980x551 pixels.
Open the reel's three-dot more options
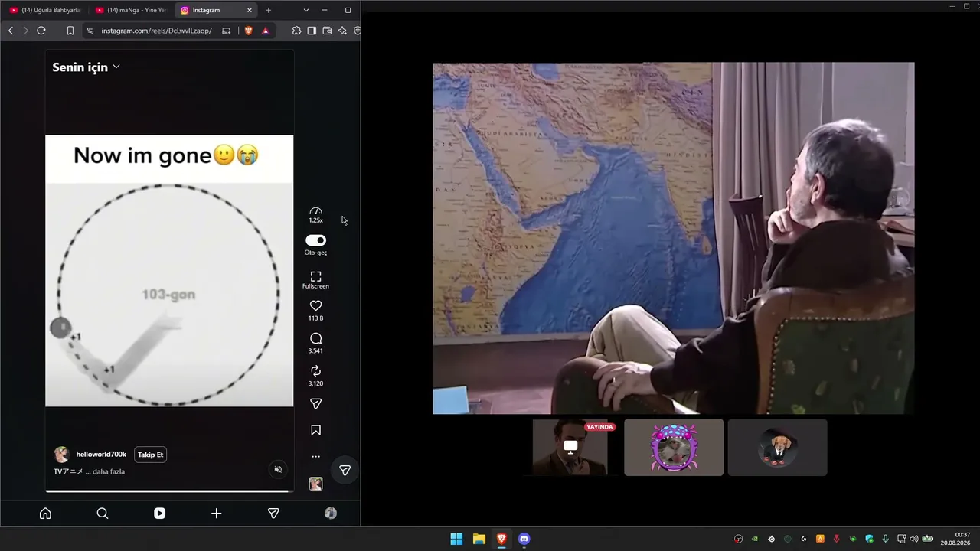(x=315, y=457)
